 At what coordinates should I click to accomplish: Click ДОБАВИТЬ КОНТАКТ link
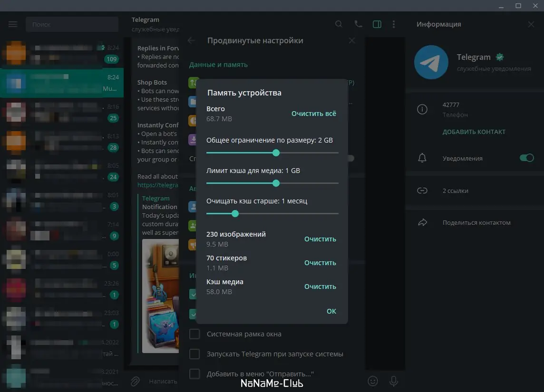pyautogui.click(x=474, y=132)
